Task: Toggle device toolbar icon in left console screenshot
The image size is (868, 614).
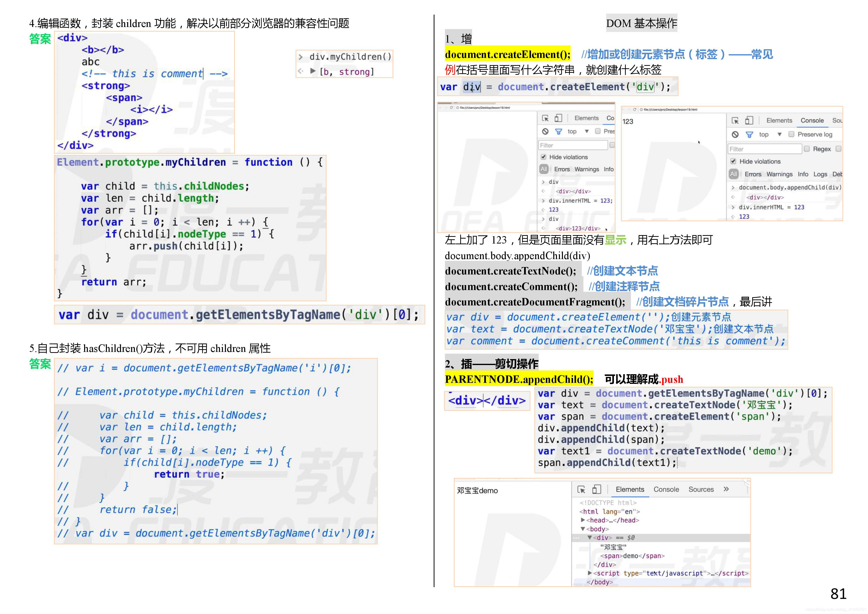Action: (x=558, y=118)
